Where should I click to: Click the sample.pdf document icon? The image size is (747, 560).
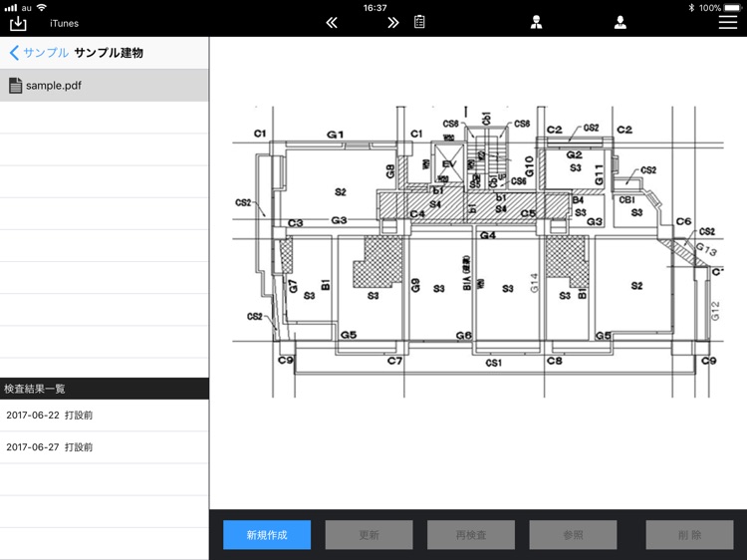pyautogui.click(x=15, y=86)
